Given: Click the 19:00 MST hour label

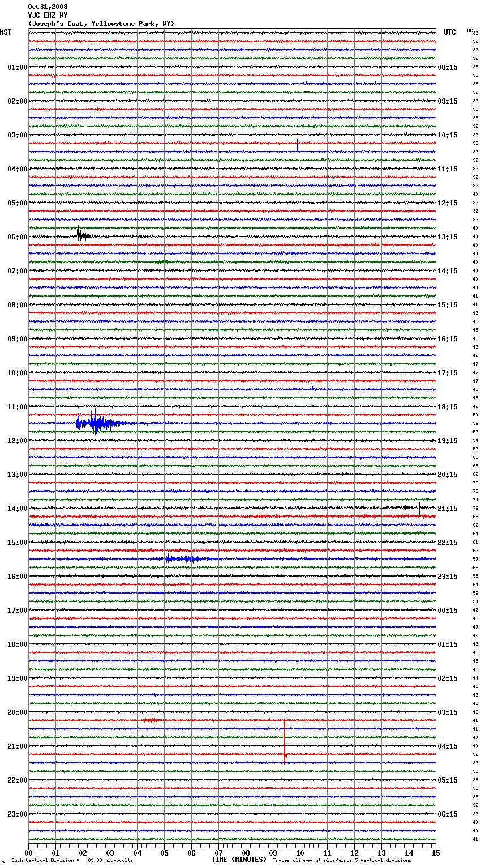Looking at the screenshot, I should (x=17, y=678).
